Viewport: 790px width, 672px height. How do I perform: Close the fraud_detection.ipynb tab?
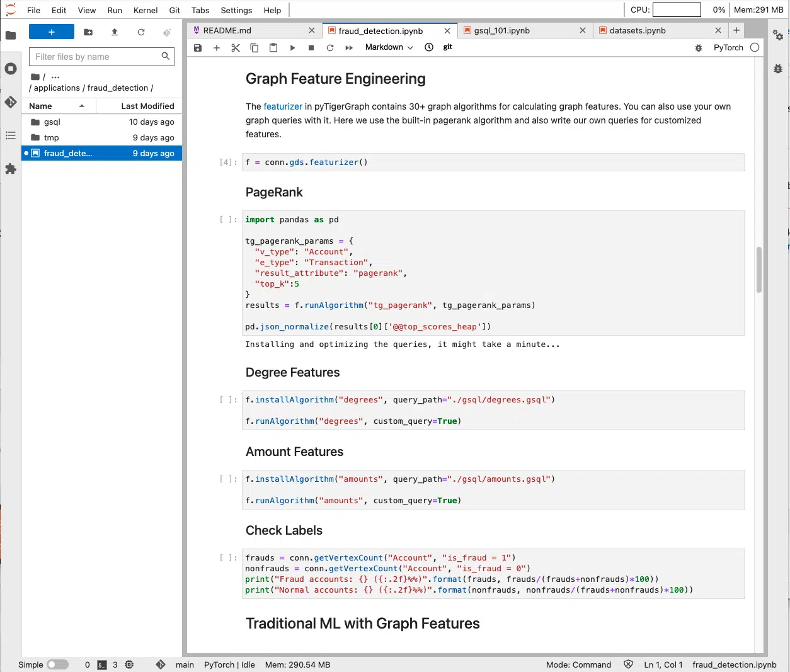(x=447, y=31)
